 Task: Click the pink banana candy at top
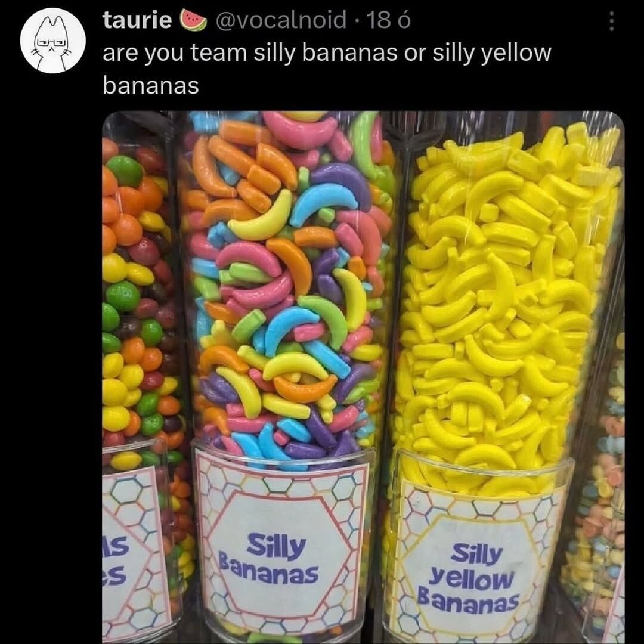[299, 129]
